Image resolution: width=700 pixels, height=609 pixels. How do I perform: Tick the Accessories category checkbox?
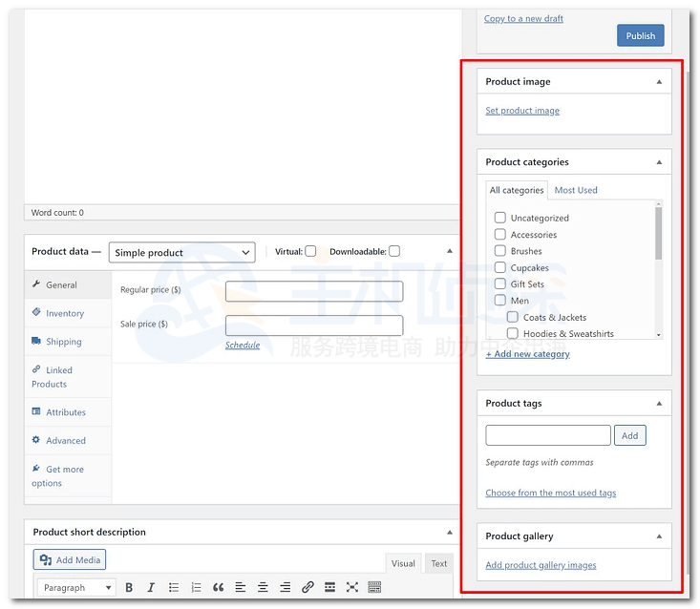click(x=499, y=234)
